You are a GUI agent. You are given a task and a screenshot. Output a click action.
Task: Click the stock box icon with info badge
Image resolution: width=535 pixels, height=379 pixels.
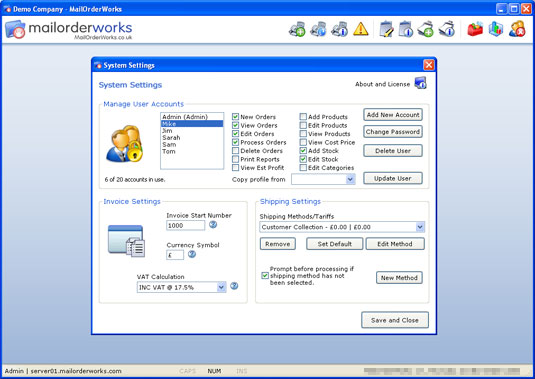447,29
